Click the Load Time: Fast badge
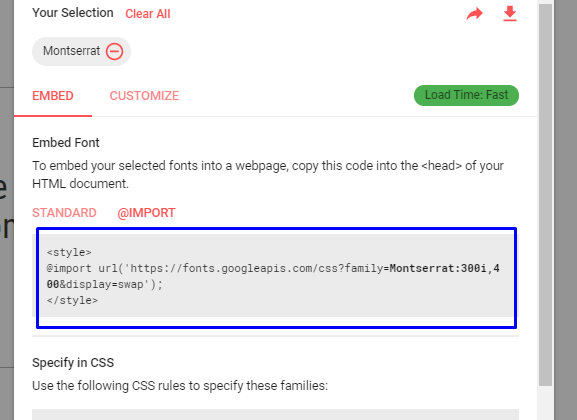 tap(466, 95)
